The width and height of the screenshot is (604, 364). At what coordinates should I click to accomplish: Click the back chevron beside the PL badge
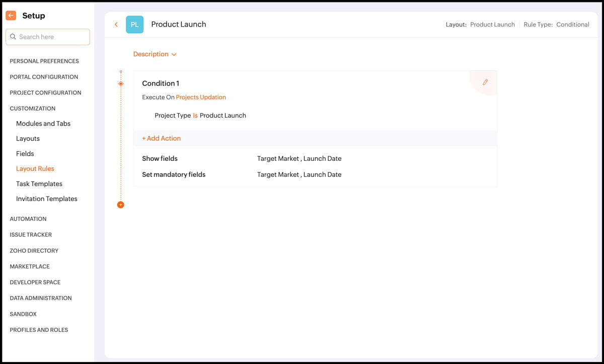(x=116, y=24)
